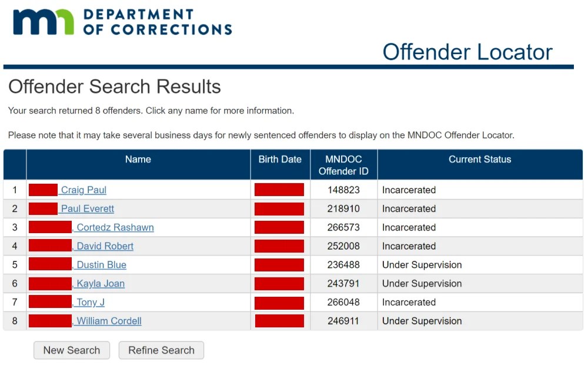588x368 pixels.
Task: Click the Refine Search button
Action: coord(161,350)
